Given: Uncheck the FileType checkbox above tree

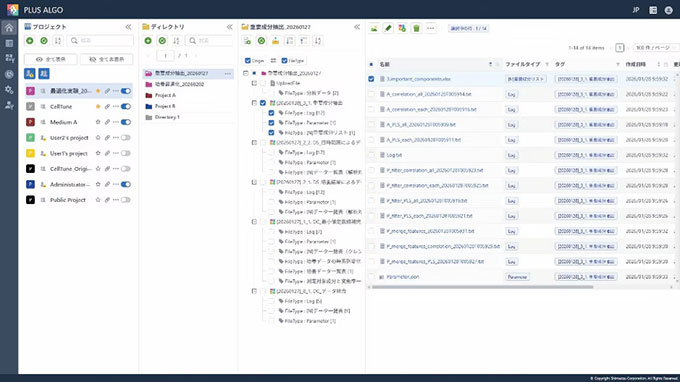Looking at the screenshot, I should [x=284, y=61].
